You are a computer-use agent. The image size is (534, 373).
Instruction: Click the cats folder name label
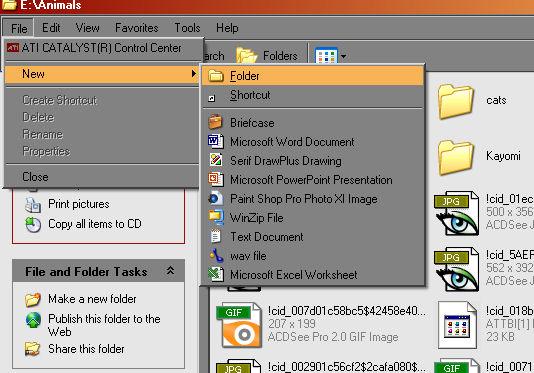(x=496, y=100)
